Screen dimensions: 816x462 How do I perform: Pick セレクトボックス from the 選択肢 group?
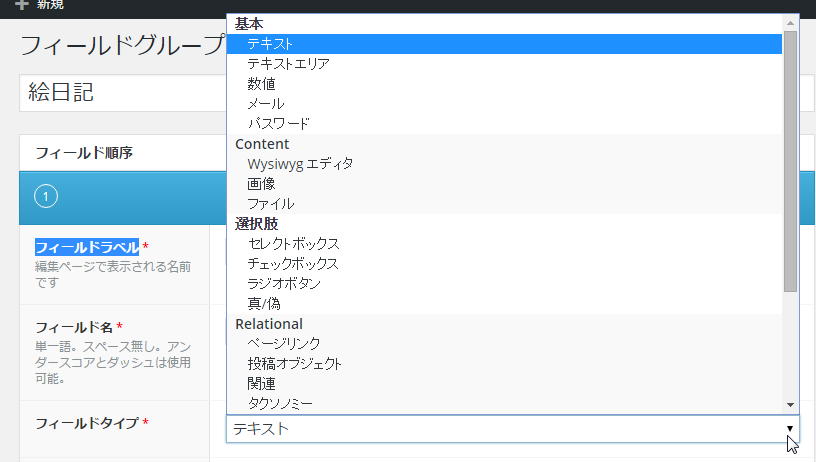504,243
